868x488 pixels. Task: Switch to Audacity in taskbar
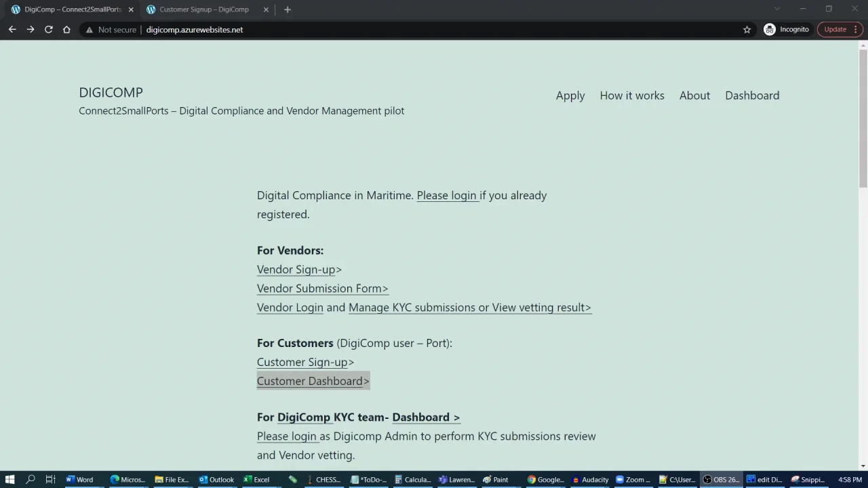click(590, 479)
